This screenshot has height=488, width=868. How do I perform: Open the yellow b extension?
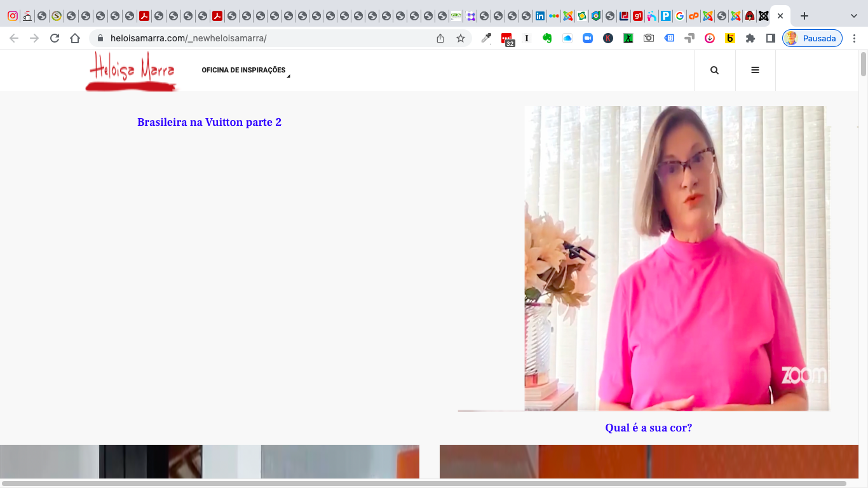pos(730,38)
